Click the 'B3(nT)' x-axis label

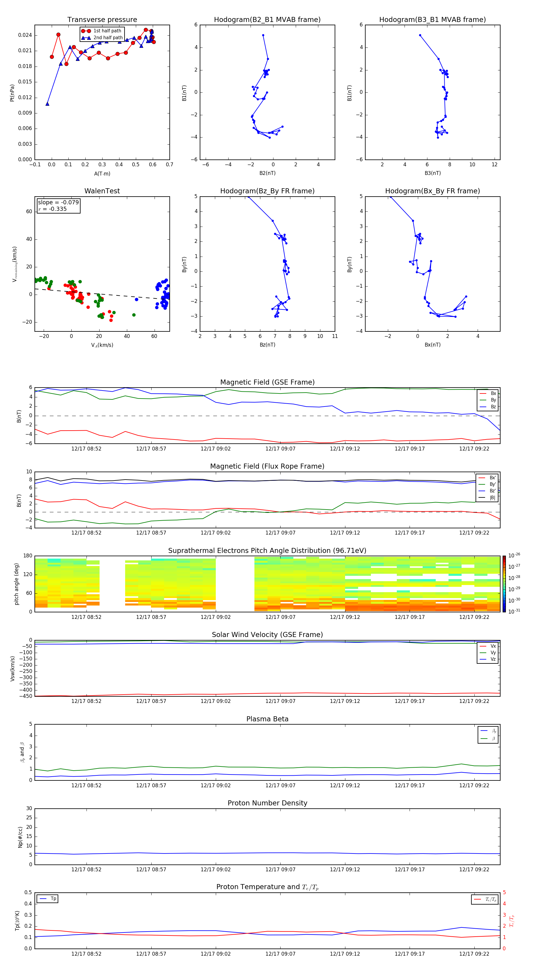pos(432,173)
